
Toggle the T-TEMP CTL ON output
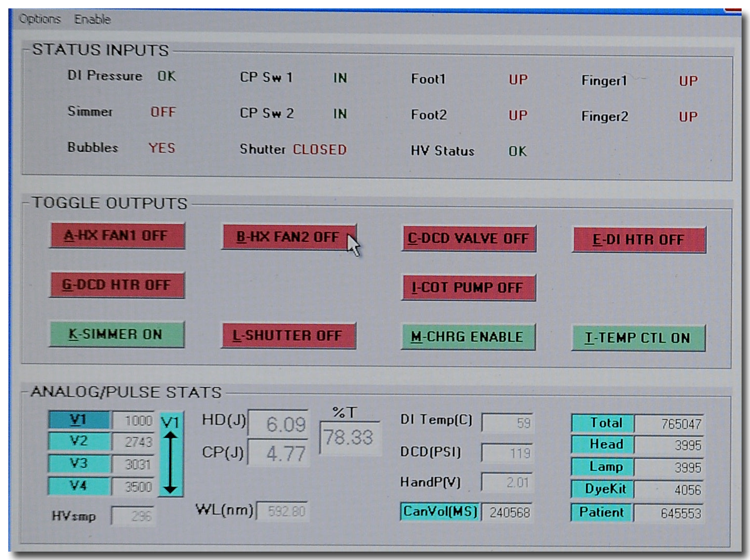pyautogui.click(x=638, y=338)
